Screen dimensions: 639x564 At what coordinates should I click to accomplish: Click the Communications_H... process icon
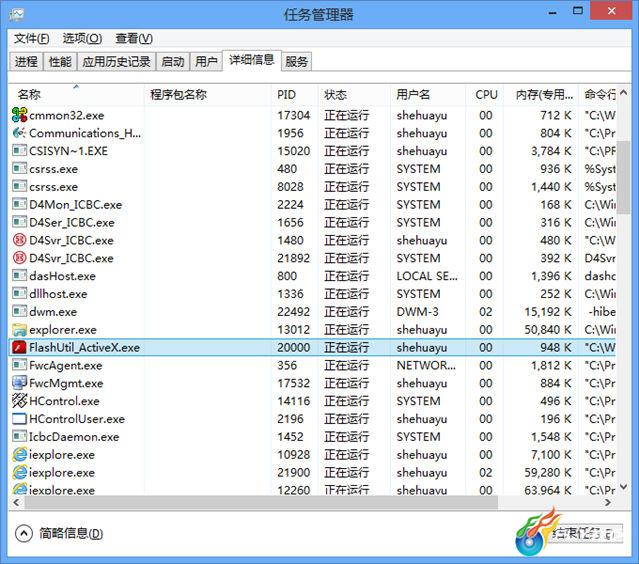coord(19,133)
